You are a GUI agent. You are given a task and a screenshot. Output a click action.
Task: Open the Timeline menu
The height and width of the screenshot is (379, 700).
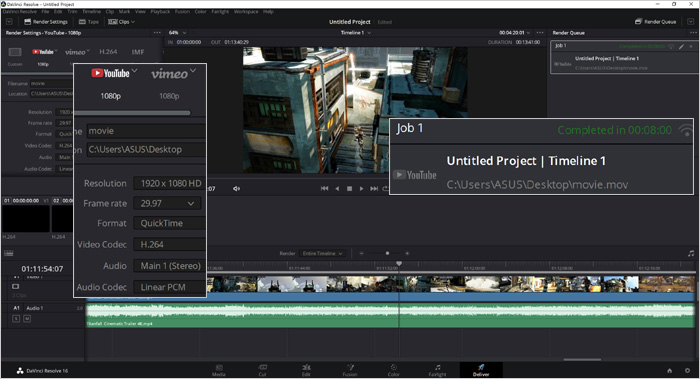(x=92, y=12)
